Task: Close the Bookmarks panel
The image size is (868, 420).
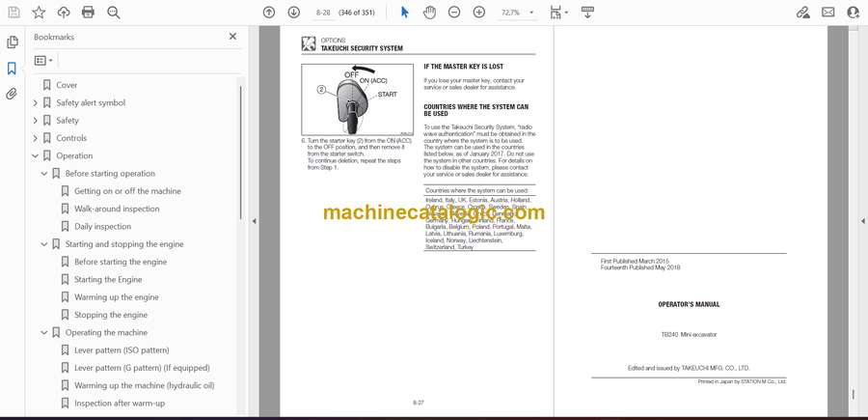Action: [232, 36]
